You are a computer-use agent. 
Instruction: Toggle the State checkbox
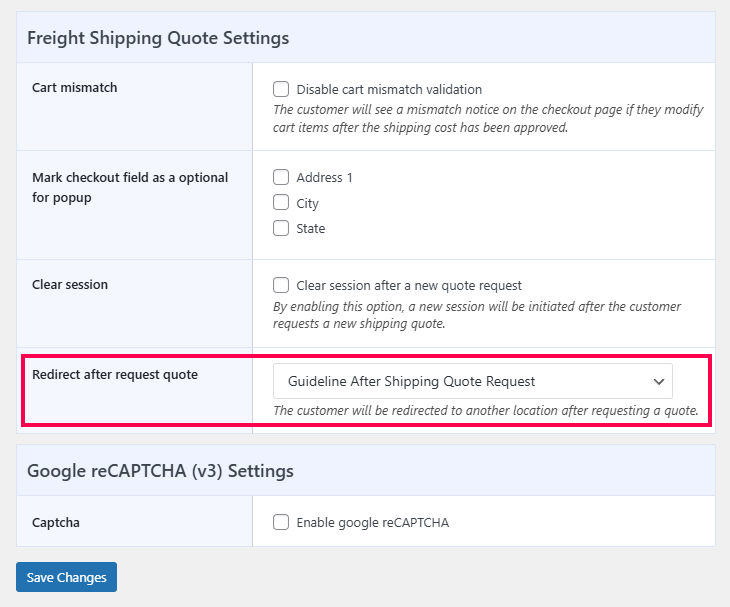(x=281, y=228)
